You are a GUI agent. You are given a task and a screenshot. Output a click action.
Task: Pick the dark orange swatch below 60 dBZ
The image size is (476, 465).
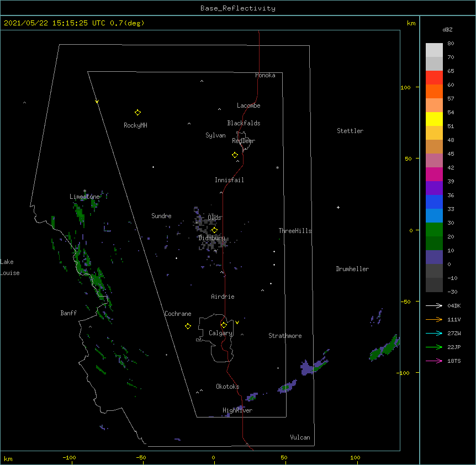coord(434,91)
